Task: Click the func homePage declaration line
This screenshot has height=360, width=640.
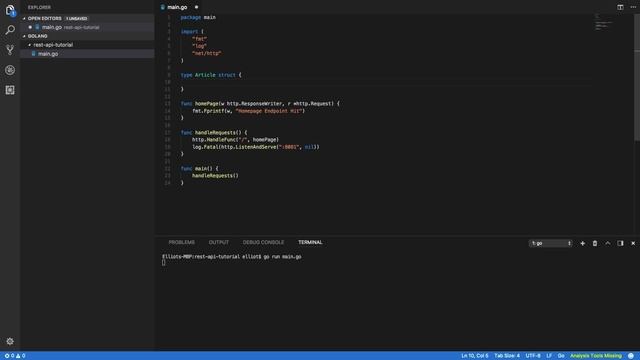Action: (260, 104)
